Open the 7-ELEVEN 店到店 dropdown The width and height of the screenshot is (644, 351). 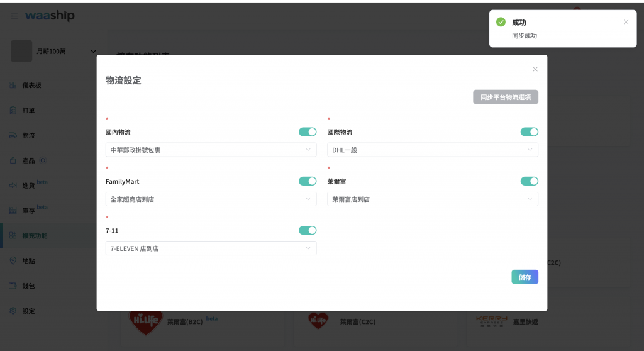click(211, 248)
